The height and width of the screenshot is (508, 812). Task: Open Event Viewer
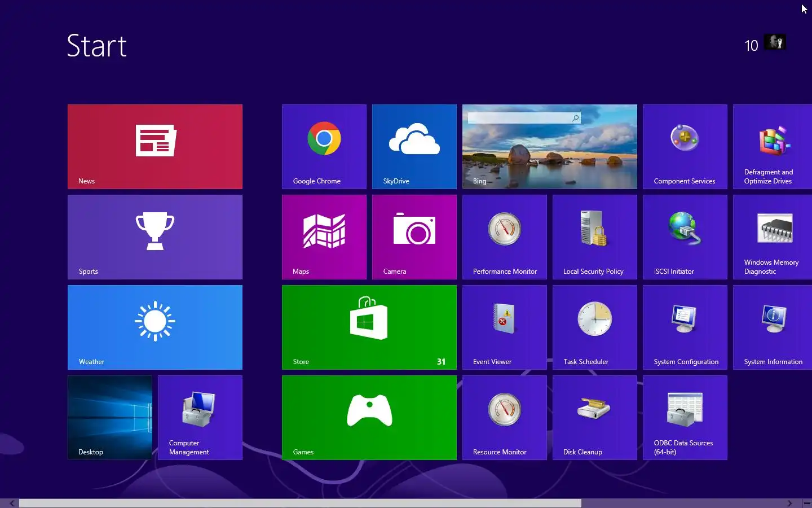pos(505,327)
